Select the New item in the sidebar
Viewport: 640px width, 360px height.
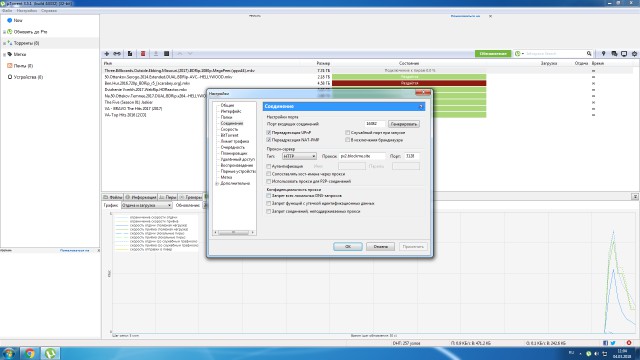18,20
